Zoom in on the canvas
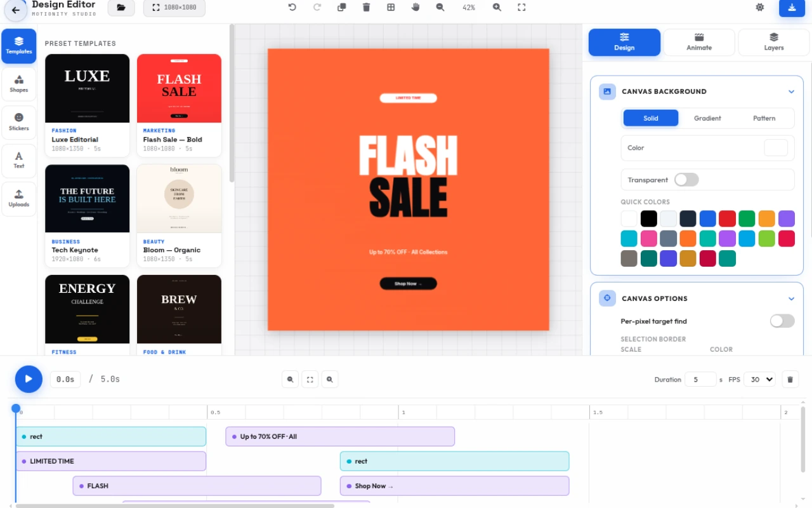This screenshot has width=812, height=508. 497,7
